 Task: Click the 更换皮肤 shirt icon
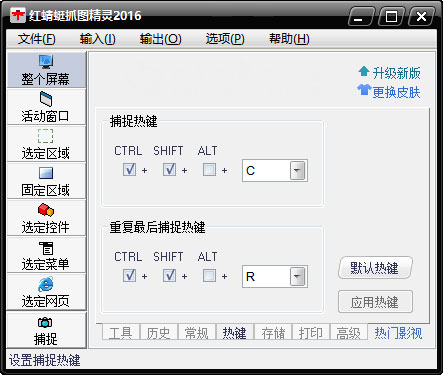click(x=364, y=90)
